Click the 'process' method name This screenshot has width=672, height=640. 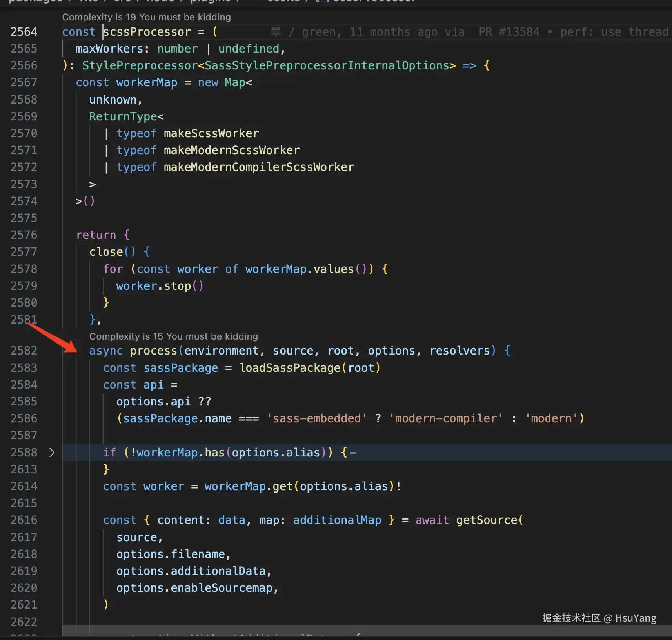154,351
